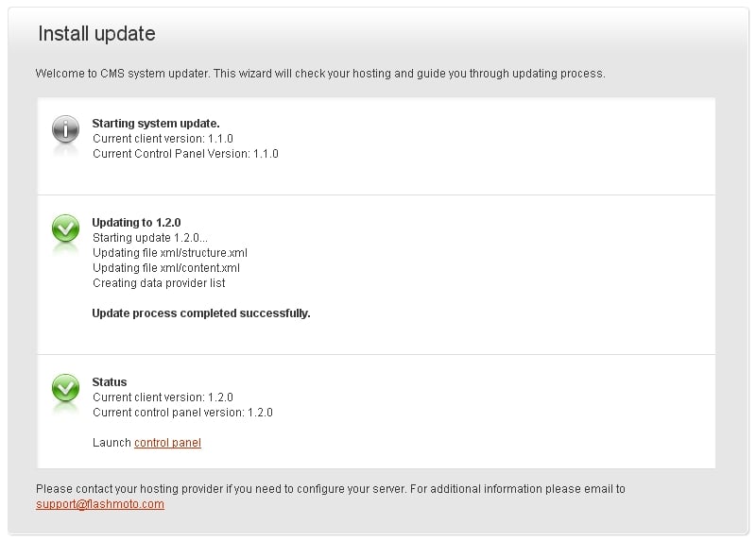Select the Status section heading

110,382
